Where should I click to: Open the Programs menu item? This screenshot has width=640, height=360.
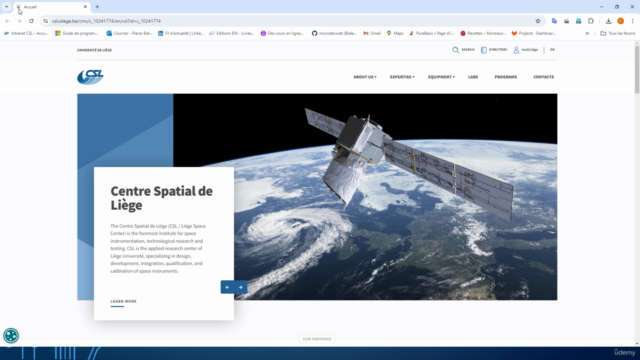[506, 77]
